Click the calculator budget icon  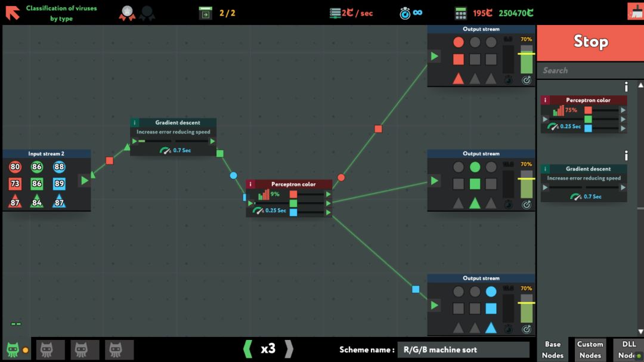[x=461, y=13]
